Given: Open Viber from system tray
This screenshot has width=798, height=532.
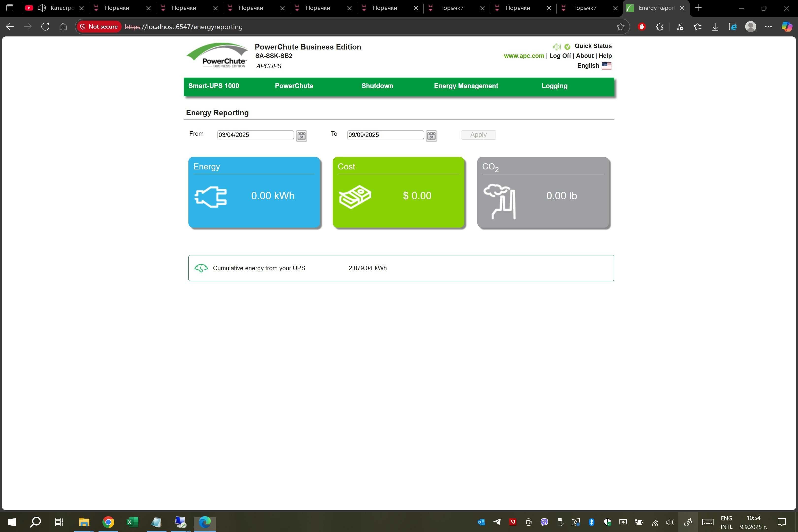Looking at the screenshot, I should 544,522.
